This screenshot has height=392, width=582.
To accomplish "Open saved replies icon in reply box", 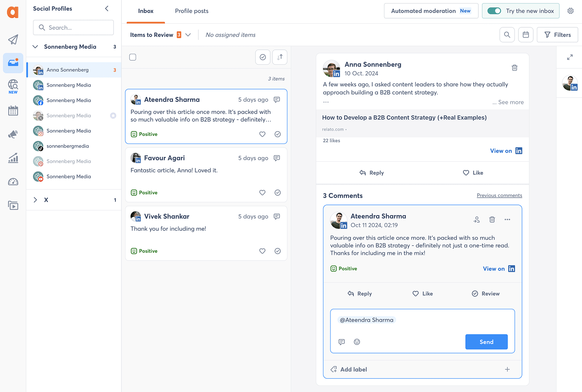I will (x=342, y=342).
